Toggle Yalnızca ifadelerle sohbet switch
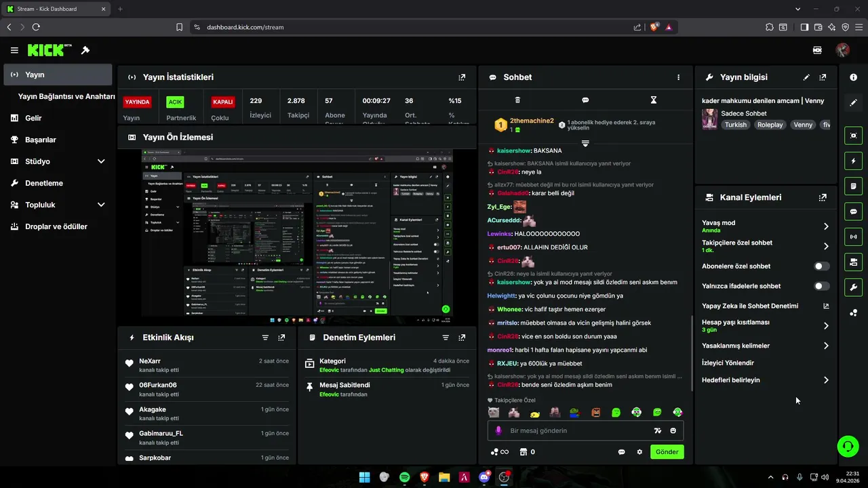The image size is (868, 488). coord(821,286)
